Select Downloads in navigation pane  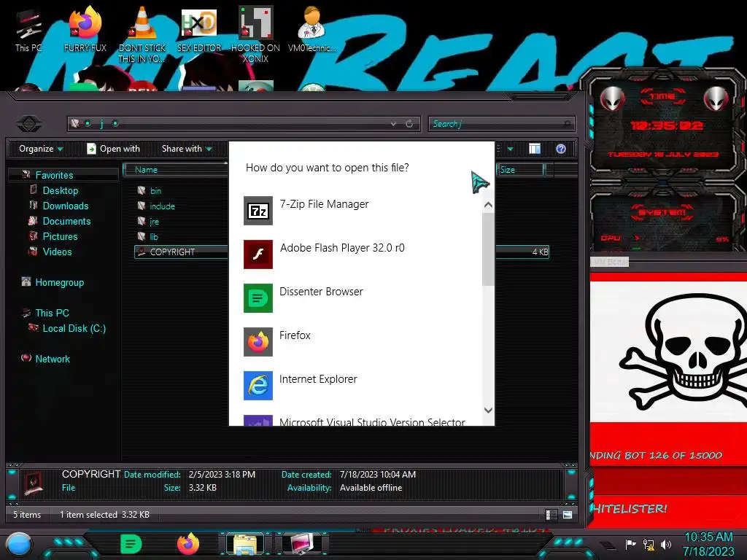[x=65, y=206]
